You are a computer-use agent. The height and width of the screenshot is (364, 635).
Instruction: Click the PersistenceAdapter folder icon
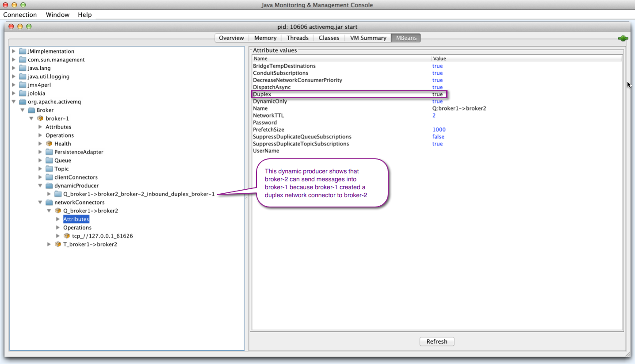coord(49,152)
